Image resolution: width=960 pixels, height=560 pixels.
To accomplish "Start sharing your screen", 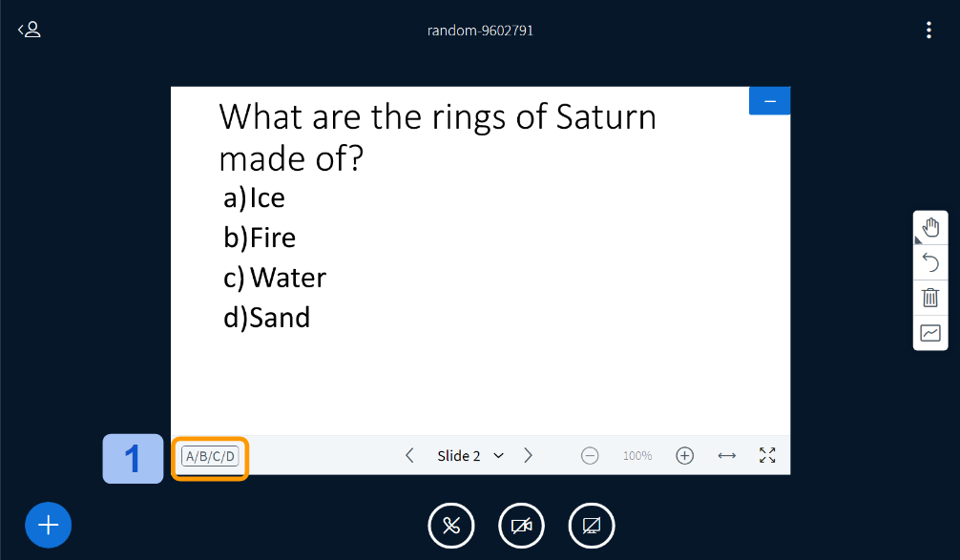I will click(592, 526).
